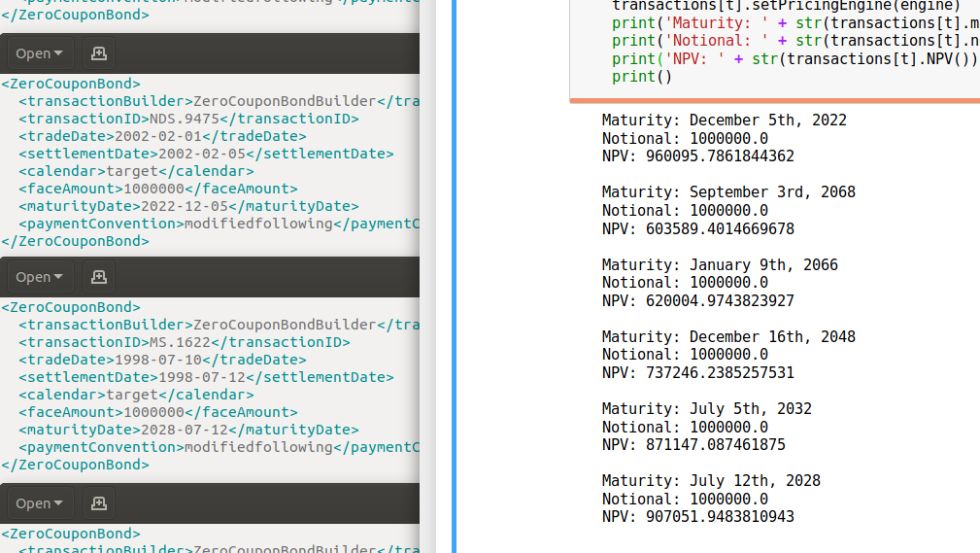Click maturityDate 2022-12-05 line
980x553 pixels.
[188, 206]
